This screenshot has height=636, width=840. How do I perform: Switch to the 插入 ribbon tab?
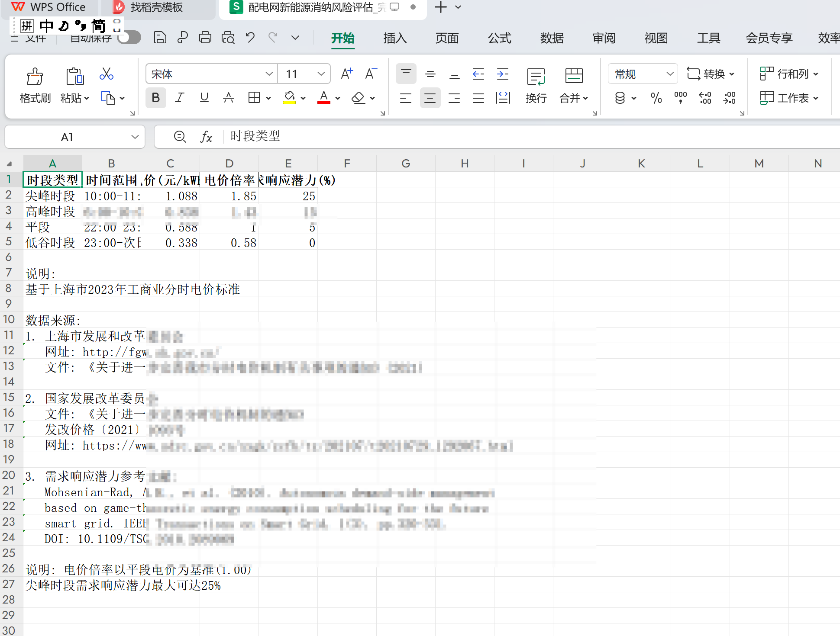pyautogui.click(x=394, y=38)
